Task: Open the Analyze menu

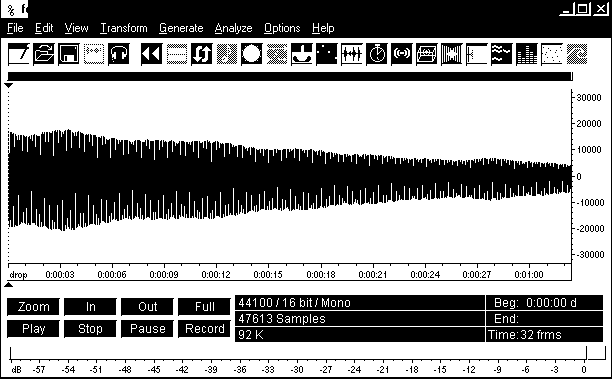Action: coord(233,28)
